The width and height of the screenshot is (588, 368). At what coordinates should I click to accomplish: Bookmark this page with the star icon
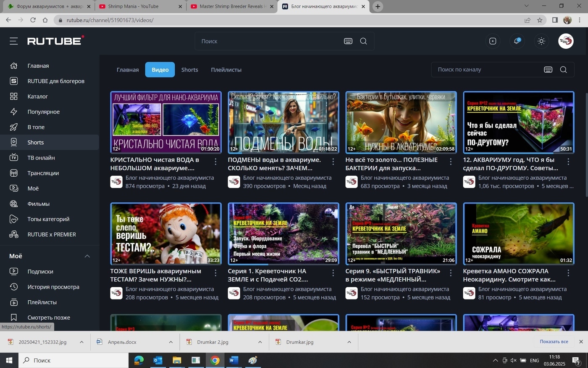540,20
